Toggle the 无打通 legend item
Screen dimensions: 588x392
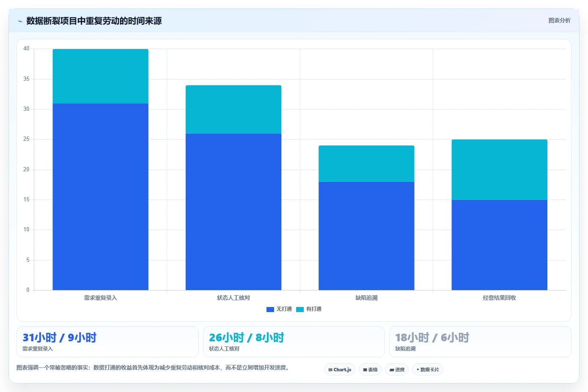(279, 309)
